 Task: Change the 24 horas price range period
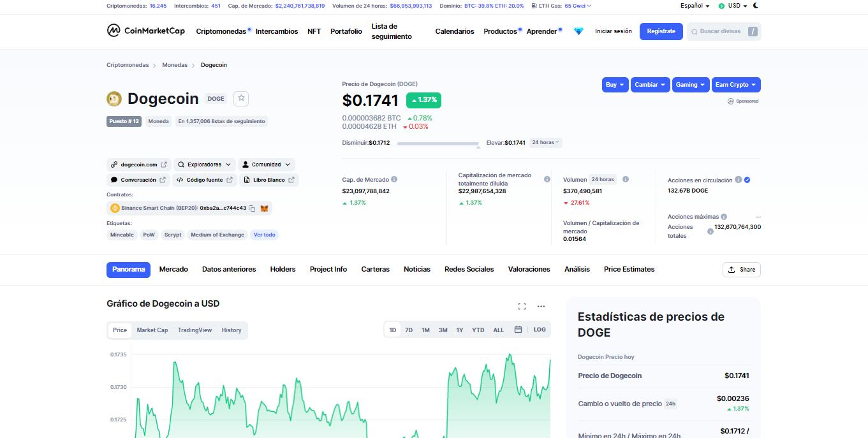[546, 143]
